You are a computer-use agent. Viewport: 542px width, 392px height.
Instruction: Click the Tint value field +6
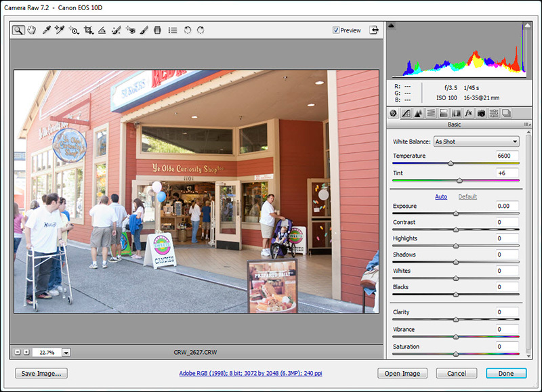coord(507,173)
